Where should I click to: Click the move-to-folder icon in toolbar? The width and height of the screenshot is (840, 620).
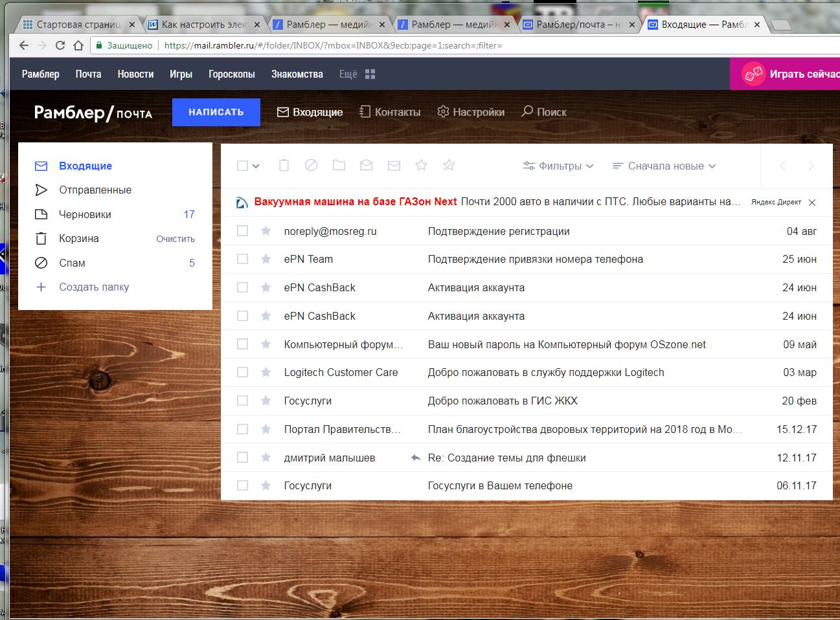[x=339, y=166]
